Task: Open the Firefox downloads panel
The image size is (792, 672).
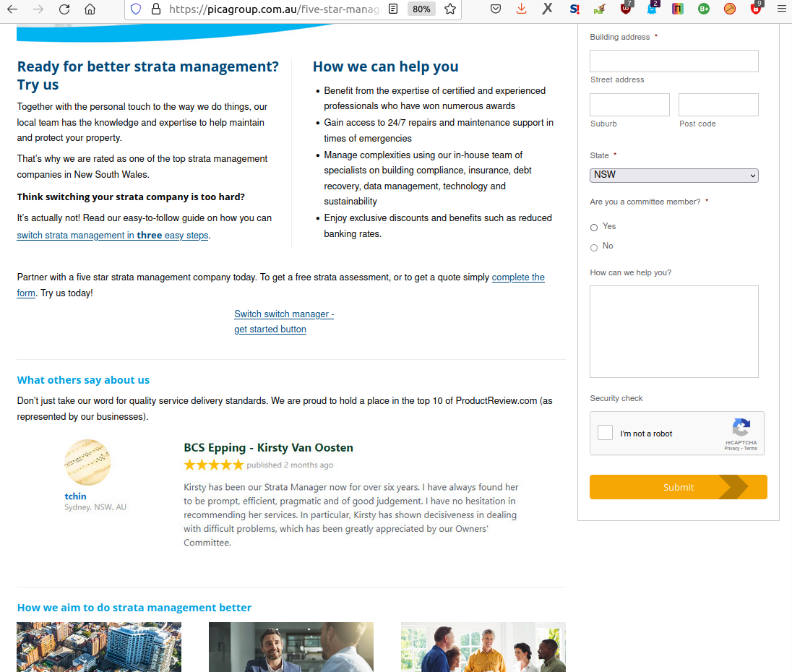Action: click(521, 9)
